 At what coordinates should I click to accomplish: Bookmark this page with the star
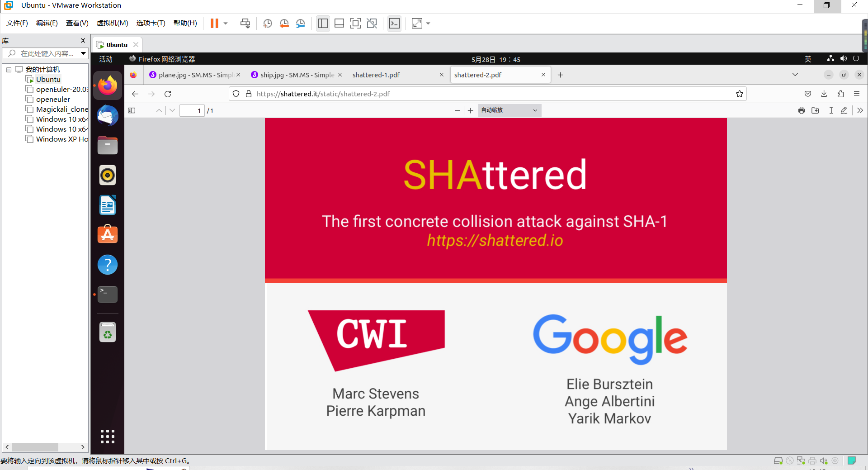[x=740, y=94]
